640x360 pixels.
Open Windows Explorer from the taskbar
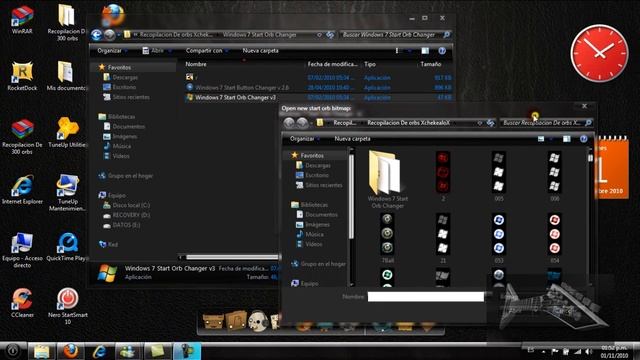point(41,351)
